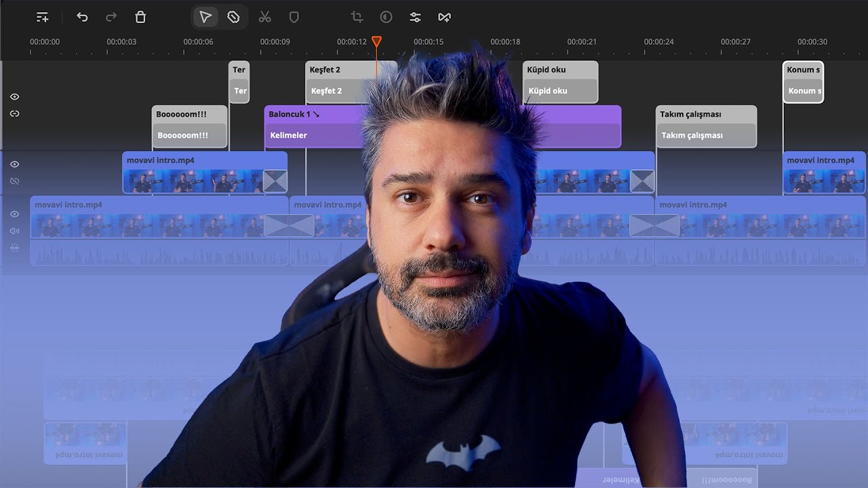This screenshot has height=488, width=868.
Task: Click the orange playhead marker
Action: [x=376, y=42]
